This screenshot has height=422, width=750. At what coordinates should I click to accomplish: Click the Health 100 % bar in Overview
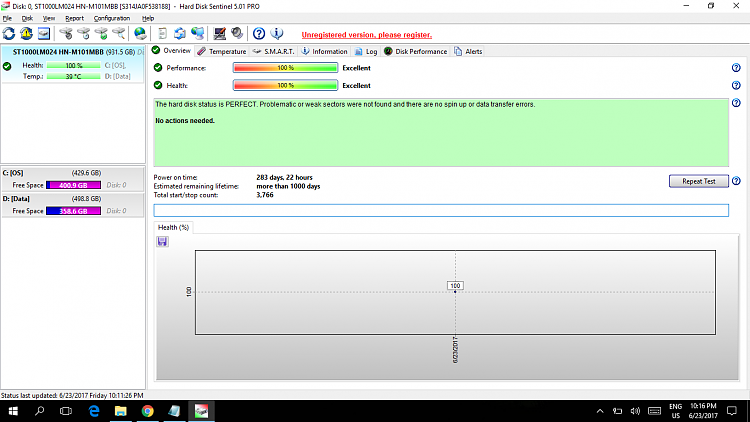285,86
